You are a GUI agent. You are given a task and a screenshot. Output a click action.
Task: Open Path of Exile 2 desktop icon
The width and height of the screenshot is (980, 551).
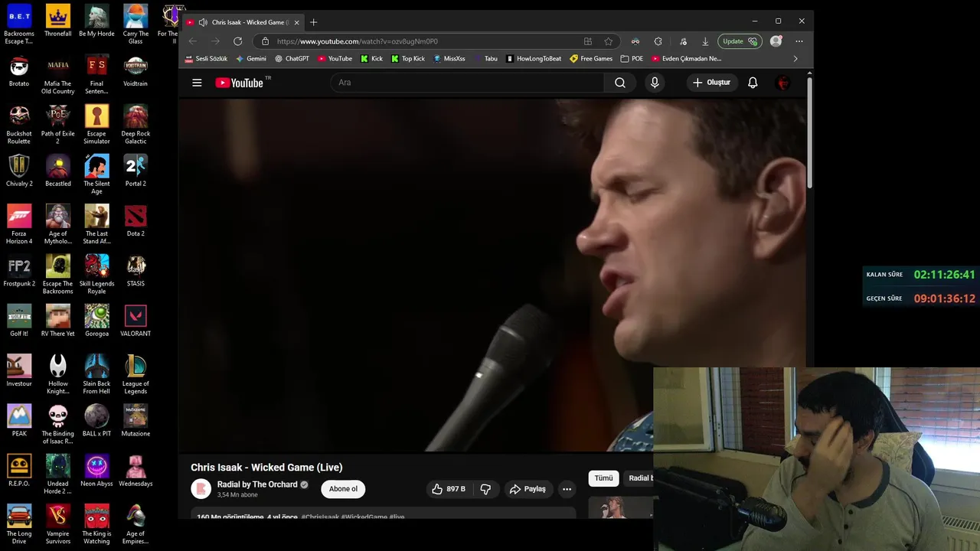pos(58,125)
